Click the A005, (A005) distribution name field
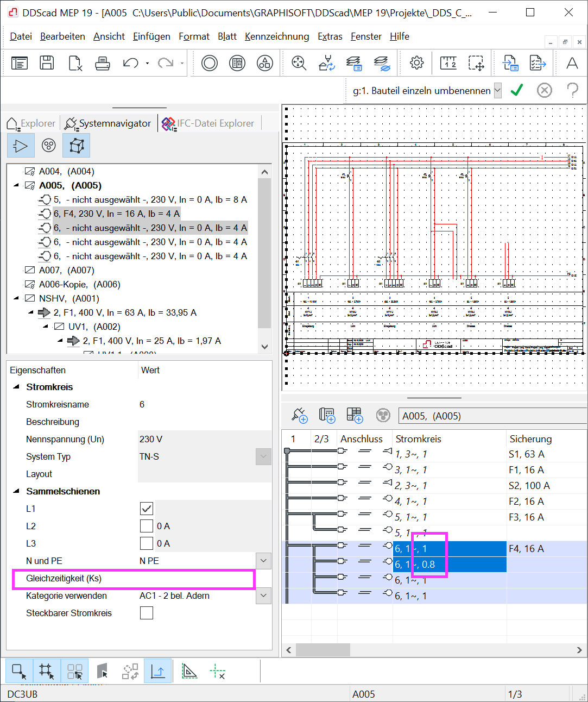Viewport: 588px width, 702px height. pyautogui.click(x=493, y=416)
